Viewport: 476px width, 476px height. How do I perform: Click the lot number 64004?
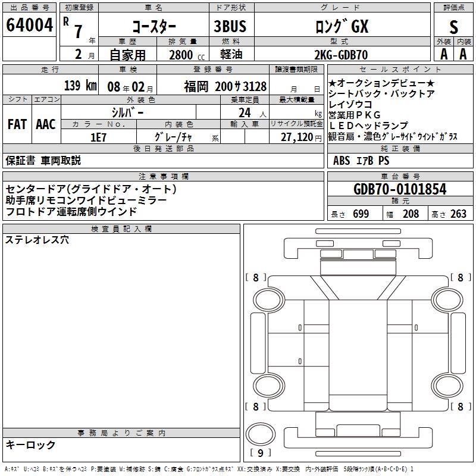tap(29, 25)
